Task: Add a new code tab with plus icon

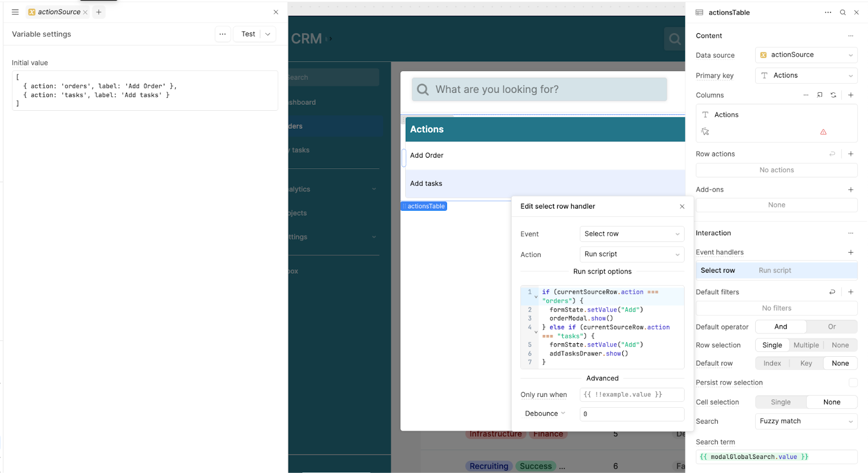Action: pyautogui.click(x=99, y=12)
